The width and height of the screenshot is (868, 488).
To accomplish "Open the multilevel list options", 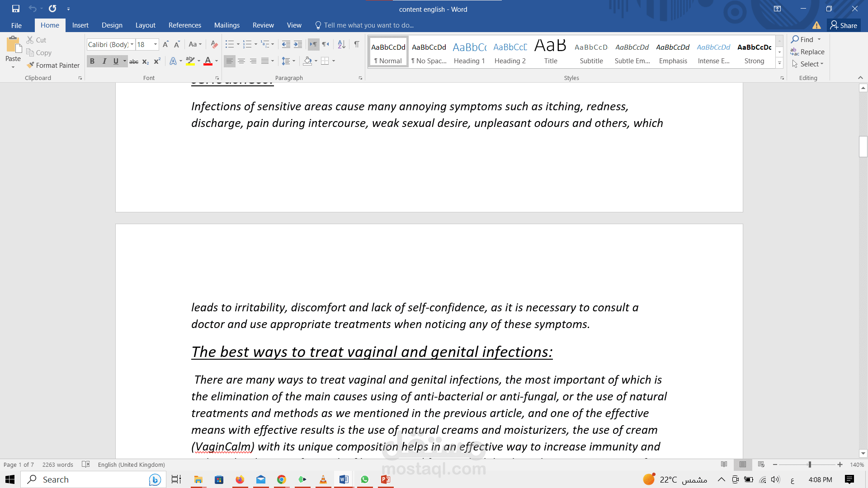I will [x=267, y=44].
